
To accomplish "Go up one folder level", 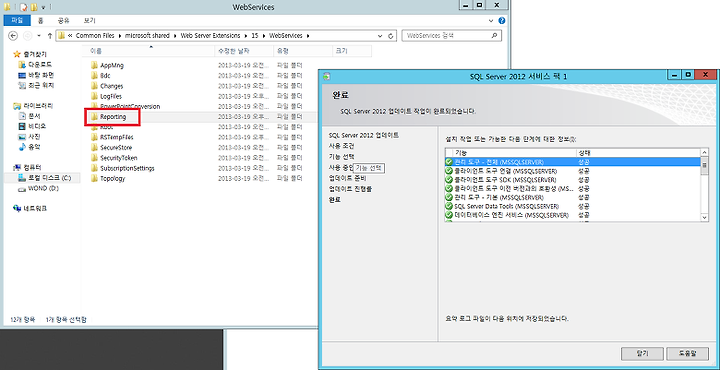I will pos(50,36).
